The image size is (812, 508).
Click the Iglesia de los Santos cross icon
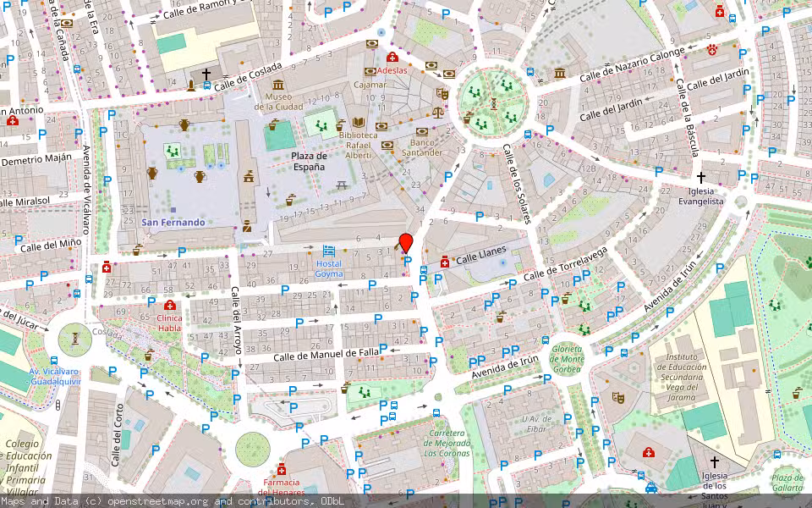tap(714, 461)
